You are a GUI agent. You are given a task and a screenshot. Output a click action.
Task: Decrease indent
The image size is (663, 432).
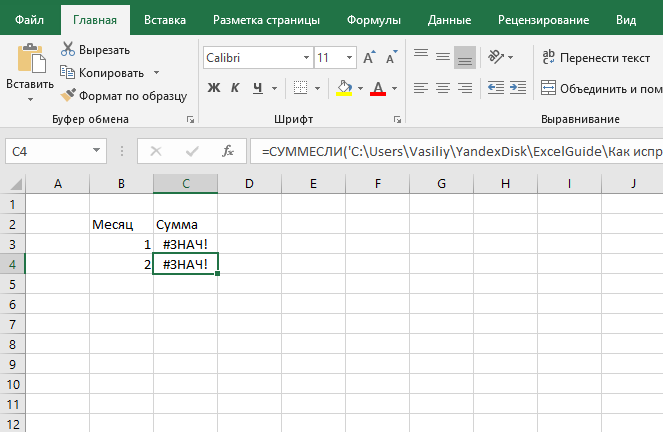click(496, 88)
